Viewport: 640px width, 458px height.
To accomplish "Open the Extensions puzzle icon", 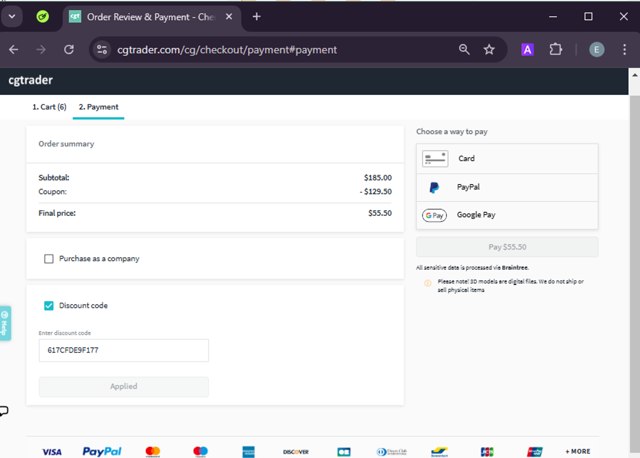I will [556, 49].
